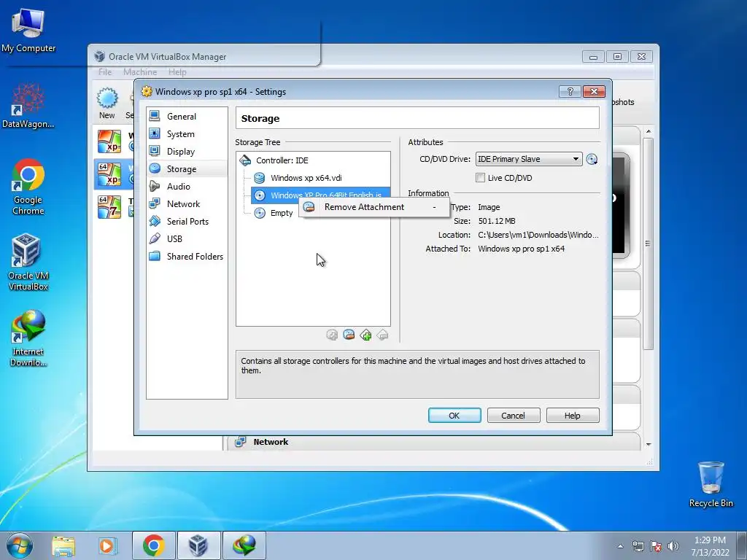Toggle the Live CD/DVD checkbox

click(x=480, y=178)
